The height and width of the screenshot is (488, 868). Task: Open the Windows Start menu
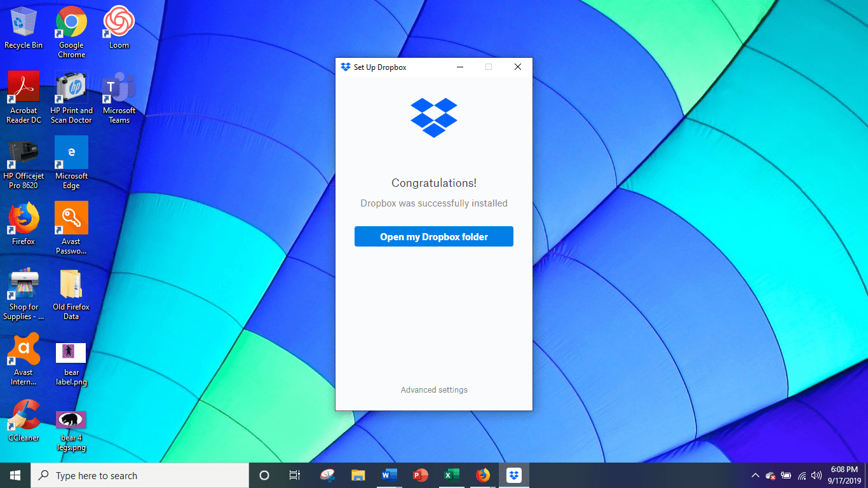click(x=15, y=475)
